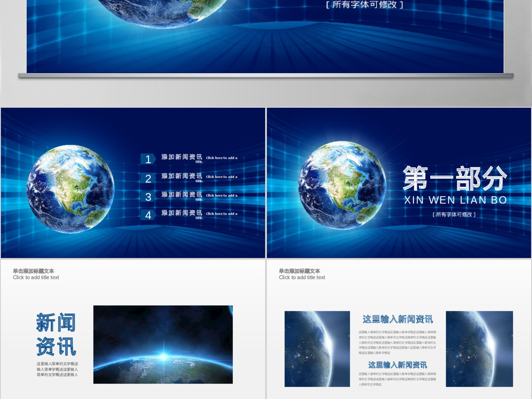Select [所有字体可修改] under XIN WEN LIAN BO
Screen dimensions: 532x399
click(454, 215)
